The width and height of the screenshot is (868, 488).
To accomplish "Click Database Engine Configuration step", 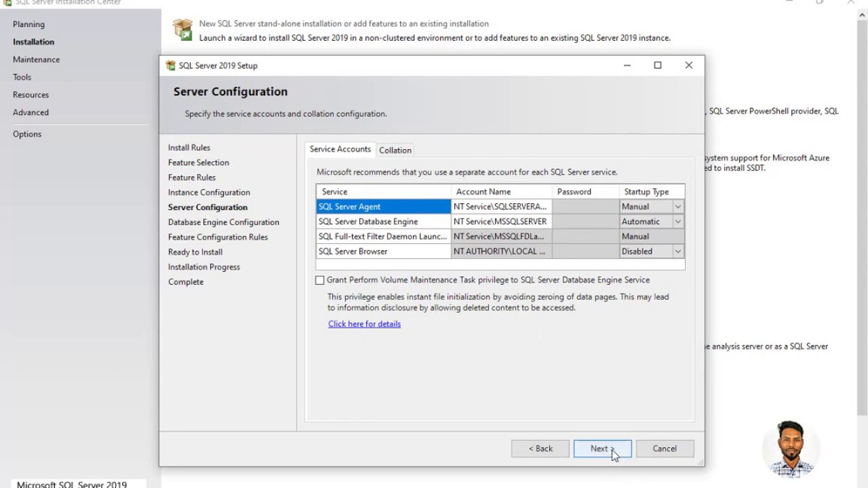I will 224,222.
